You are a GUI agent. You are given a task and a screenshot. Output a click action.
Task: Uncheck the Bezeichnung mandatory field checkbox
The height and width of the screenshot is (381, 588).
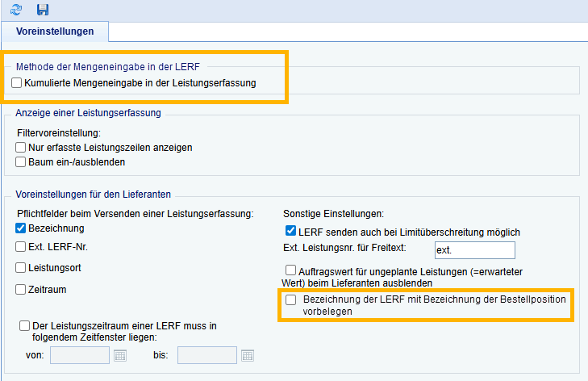point(21,228)
